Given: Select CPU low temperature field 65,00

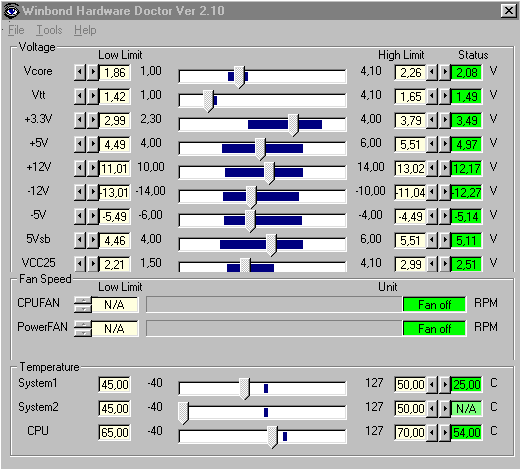Looking at the screenshot, I should point(115,432).
